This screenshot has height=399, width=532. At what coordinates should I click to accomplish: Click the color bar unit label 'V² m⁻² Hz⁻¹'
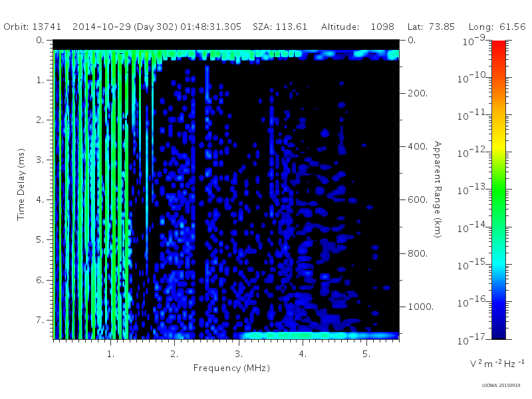[497, 363]
